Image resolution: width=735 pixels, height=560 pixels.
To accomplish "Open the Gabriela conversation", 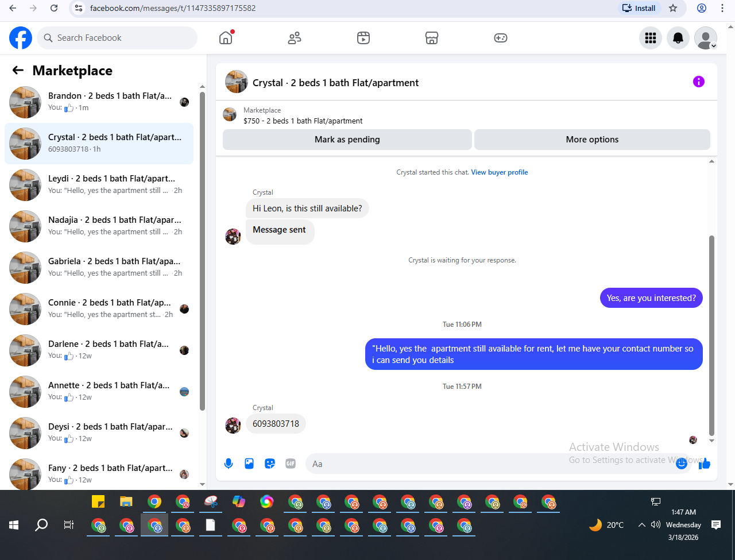I will coord(99,268).
